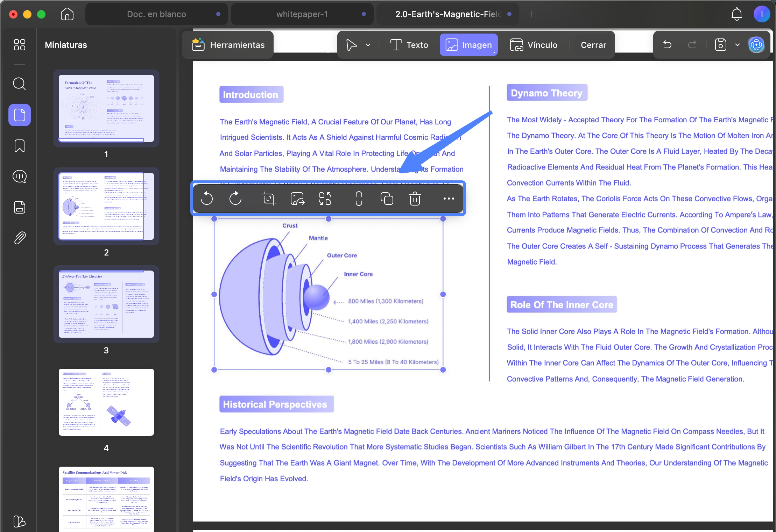Save the document
Screen dimensions: 776x532
721,45
